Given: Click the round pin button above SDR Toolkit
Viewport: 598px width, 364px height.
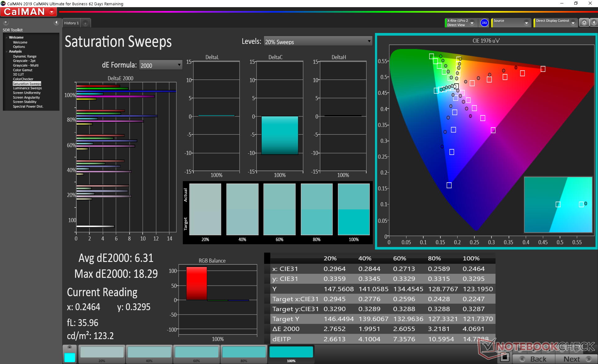Looking at the screenshot, I should (6, 22).
